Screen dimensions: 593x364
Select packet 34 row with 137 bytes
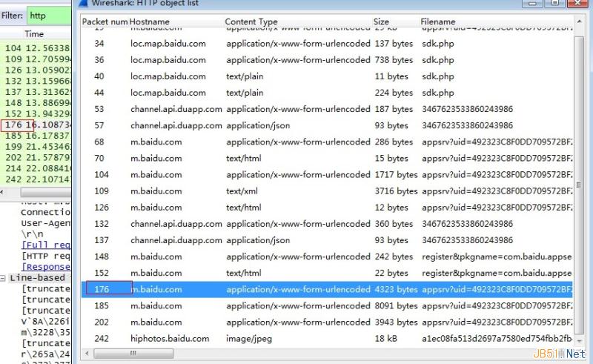coord(327,44)
